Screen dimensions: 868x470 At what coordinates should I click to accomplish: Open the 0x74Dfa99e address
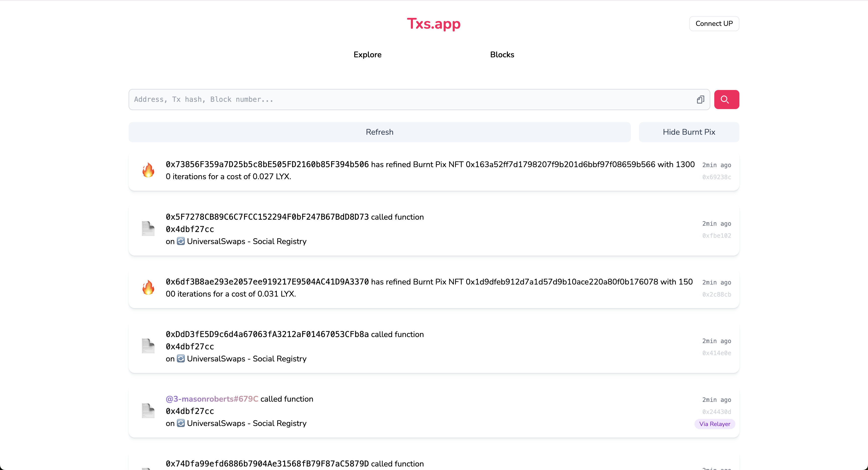tap(266, 464)
